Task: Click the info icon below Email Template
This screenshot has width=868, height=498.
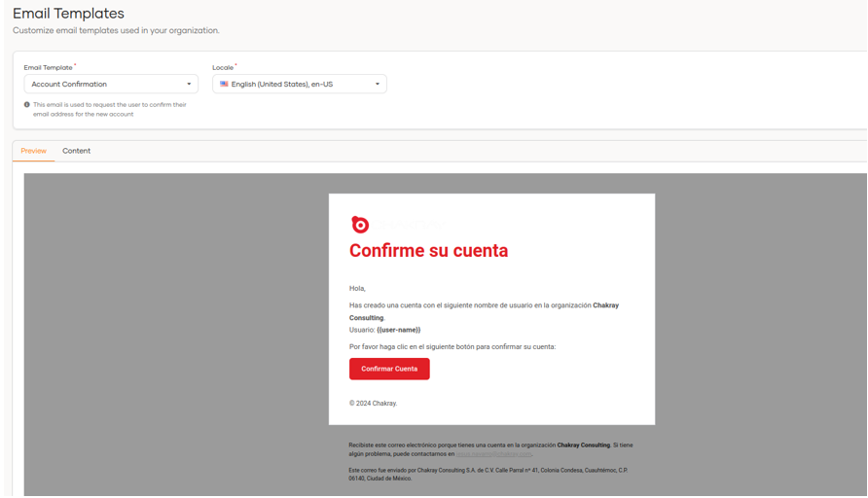Action: pos(27,105)
